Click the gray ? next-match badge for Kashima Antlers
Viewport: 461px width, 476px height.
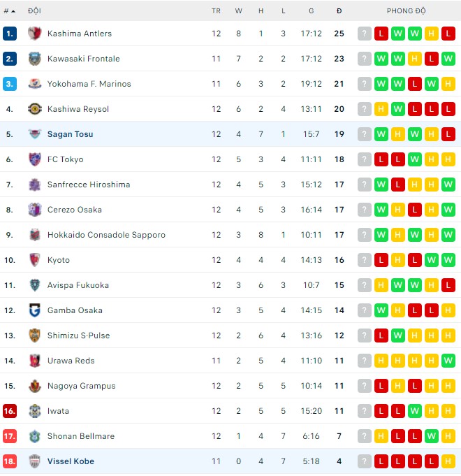(x=365, y=34)
